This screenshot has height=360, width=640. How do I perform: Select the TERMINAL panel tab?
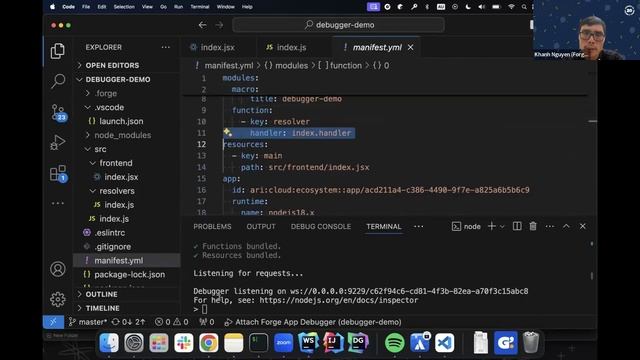[384, 227]
